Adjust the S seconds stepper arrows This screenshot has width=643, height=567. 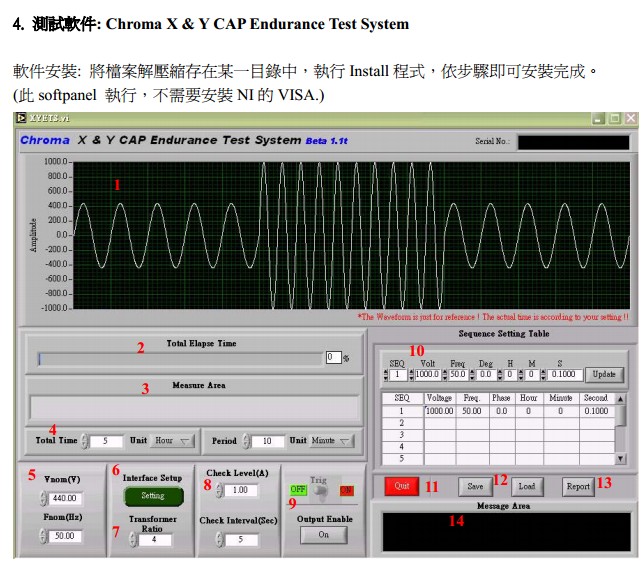pyautogui.click(x=543, y=374)
